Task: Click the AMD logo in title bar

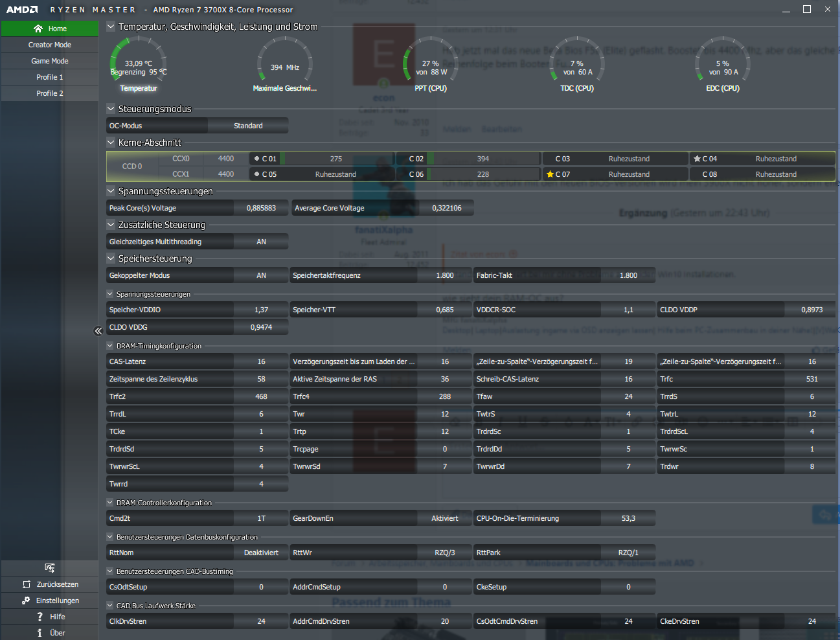Action: click(22, 10)
